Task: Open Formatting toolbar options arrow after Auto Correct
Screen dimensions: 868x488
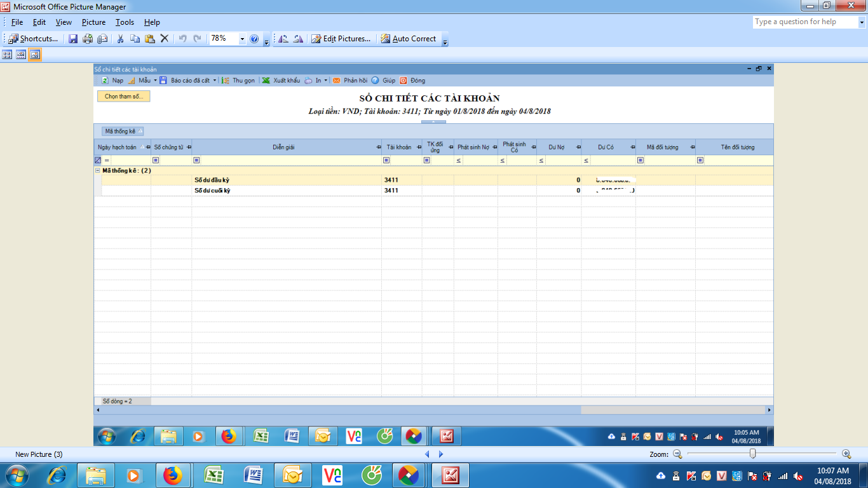Action: [x=445, y=41]
